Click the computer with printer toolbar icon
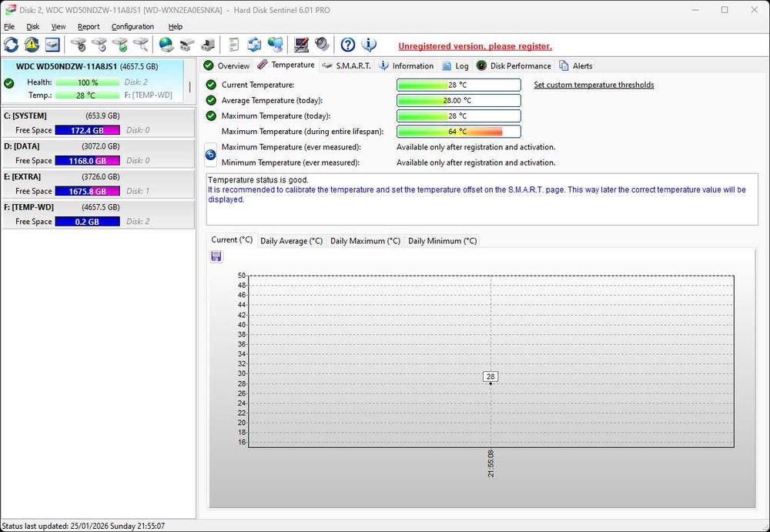Image resolution: width=770 pixels, height=532 pixels. [x=208, y=45]
